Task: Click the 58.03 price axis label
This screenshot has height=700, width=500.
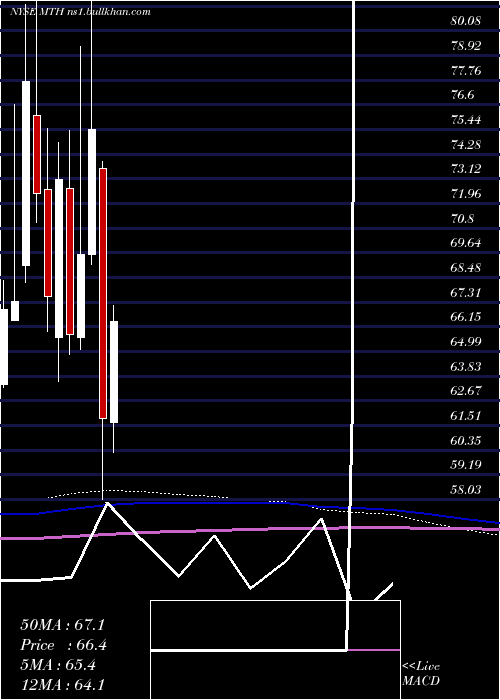Action: tap(466, 490)
